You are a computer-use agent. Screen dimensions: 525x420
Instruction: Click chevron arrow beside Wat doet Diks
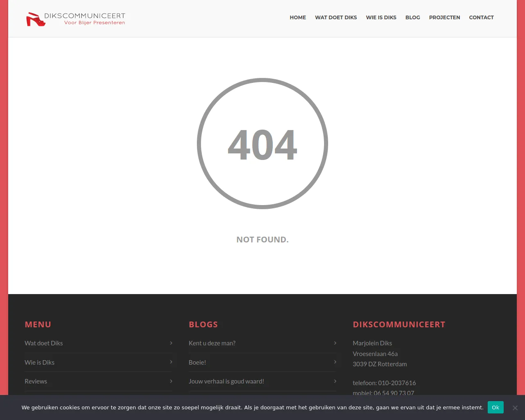click(x=171, y=343)
